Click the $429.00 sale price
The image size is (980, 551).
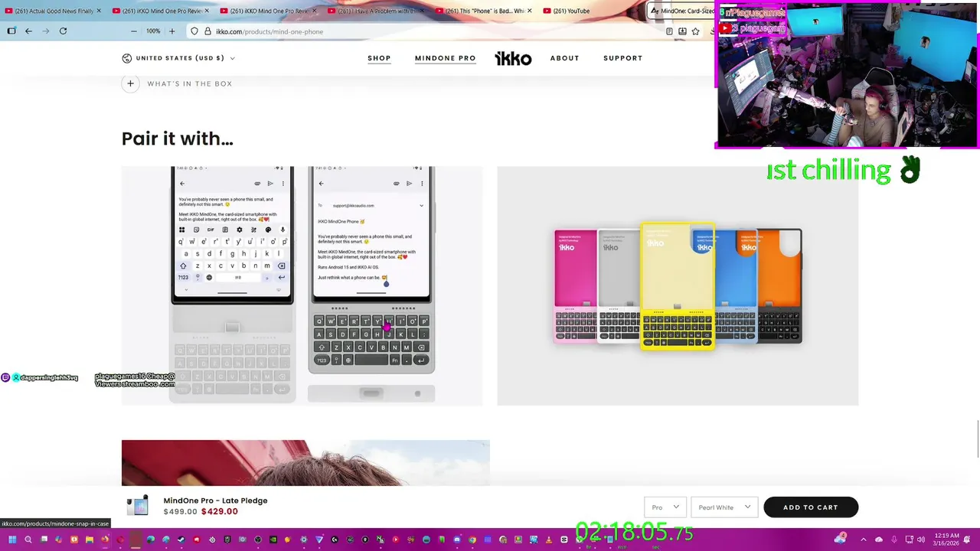pos(220,511)
